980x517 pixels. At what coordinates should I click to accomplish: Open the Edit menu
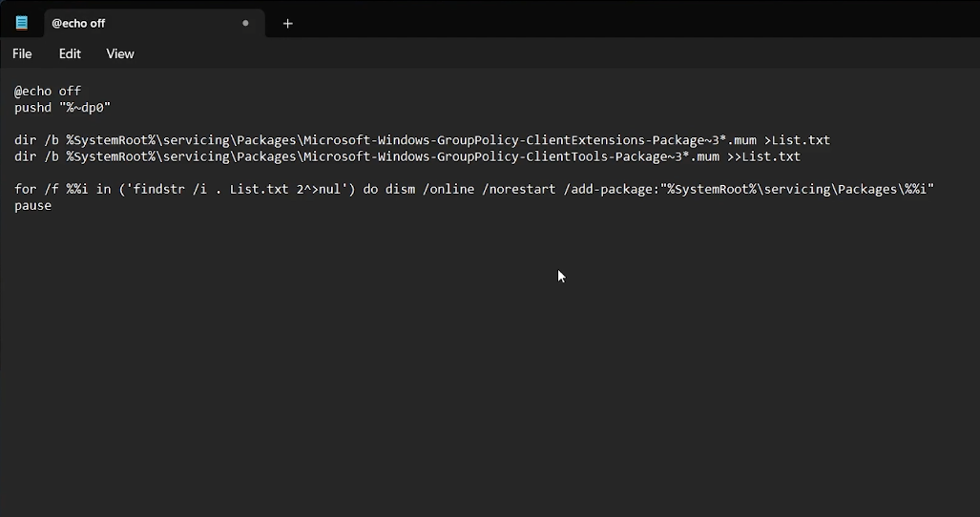click(x=70, y=53)
